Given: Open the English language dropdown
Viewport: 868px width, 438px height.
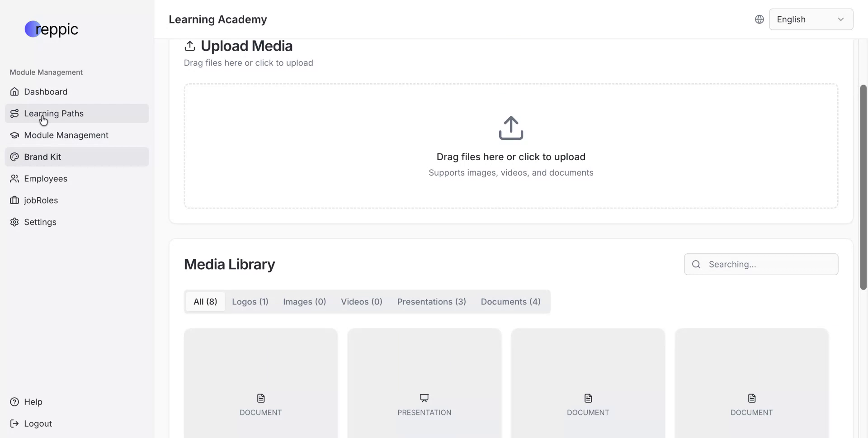Looking at the screenshot, I should 811,19.
